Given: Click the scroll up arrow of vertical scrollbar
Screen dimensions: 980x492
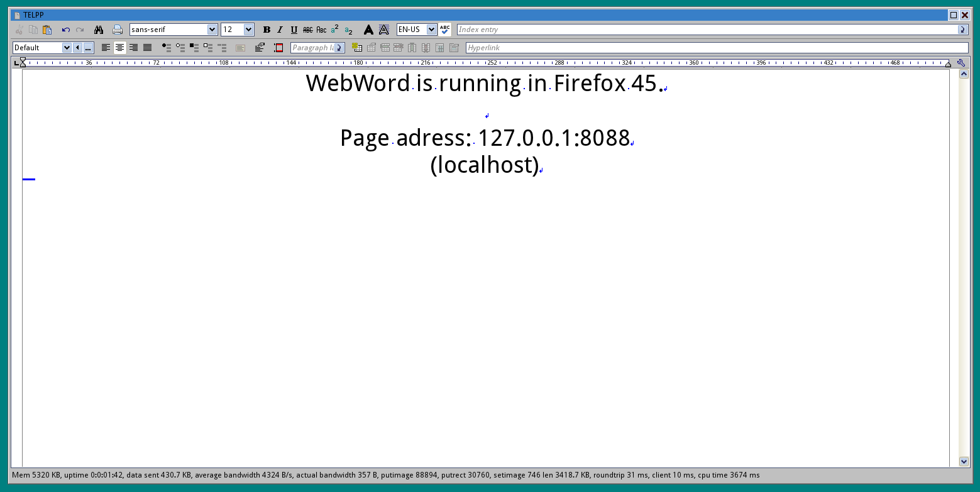Looking at the screenshot, I should tap(964, 74).
